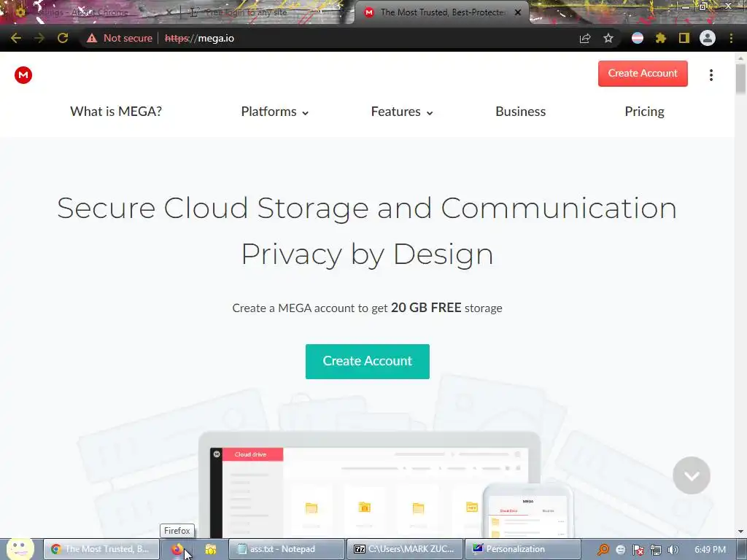Close the Settings - About Chrome tab
Screen dimensions: 747x560
coord(169,13)
